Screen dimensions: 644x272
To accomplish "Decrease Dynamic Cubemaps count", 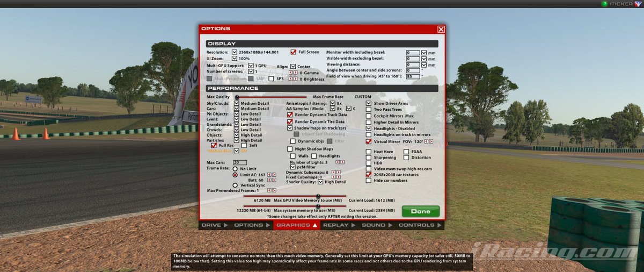I will coord(334,173).
